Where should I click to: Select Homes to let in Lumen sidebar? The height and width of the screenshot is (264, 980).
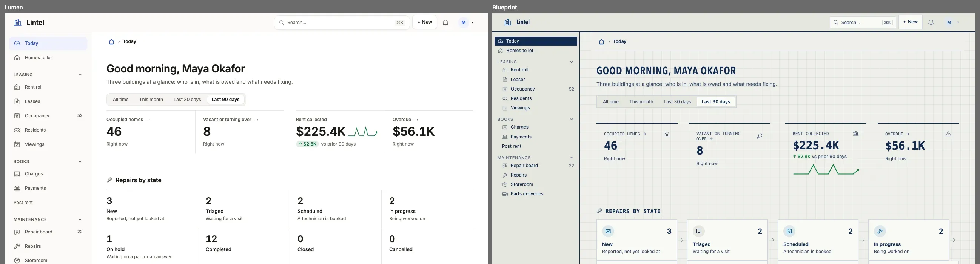(x=48, y=58)
